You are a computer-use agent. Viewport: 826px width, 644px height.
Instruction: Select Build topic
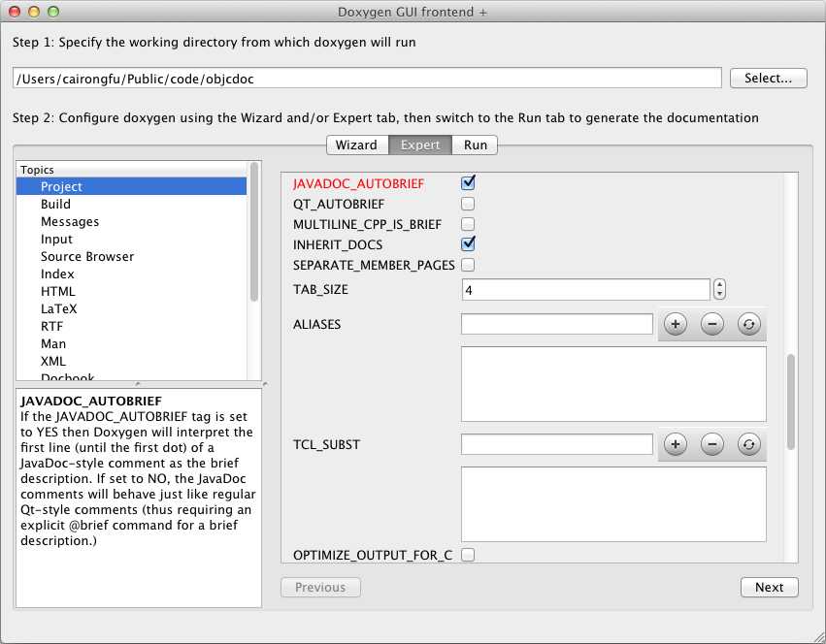(131, 204)
